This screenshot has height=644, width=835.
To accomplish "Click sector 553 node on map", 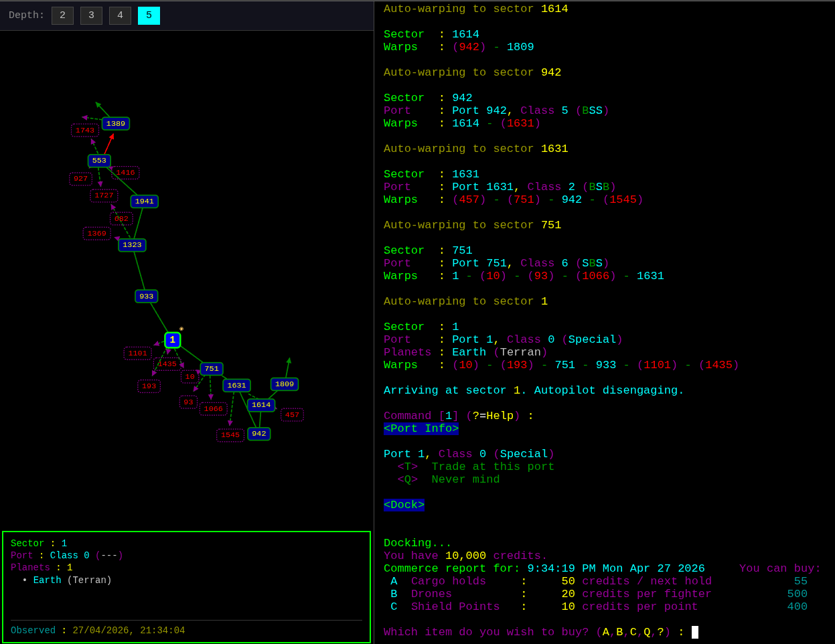I will tap(99, 161).
